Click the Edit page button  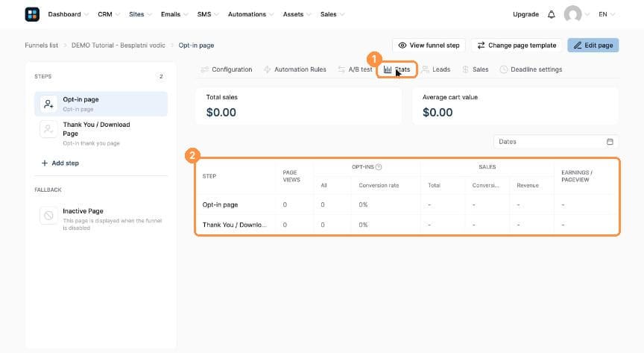[x=593, y=46]
